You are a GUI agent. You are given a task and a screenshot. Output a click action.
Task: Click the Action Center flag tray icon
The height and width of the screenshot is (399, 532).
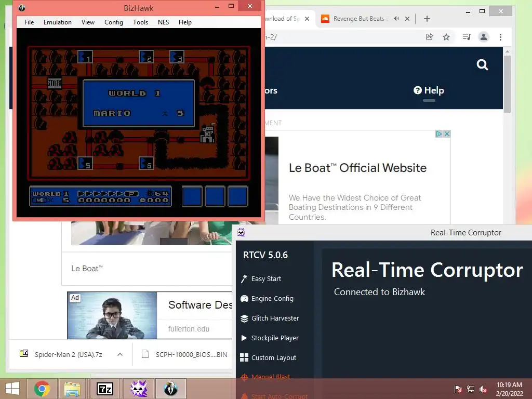[x=458, y=389]
